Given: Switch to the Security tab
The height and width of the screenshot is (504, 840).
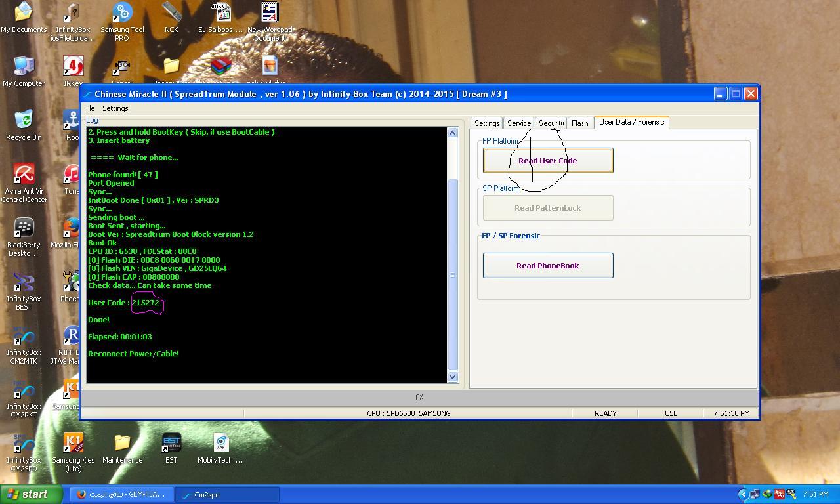Looking at the screenshot, I should tap(551, 123).
